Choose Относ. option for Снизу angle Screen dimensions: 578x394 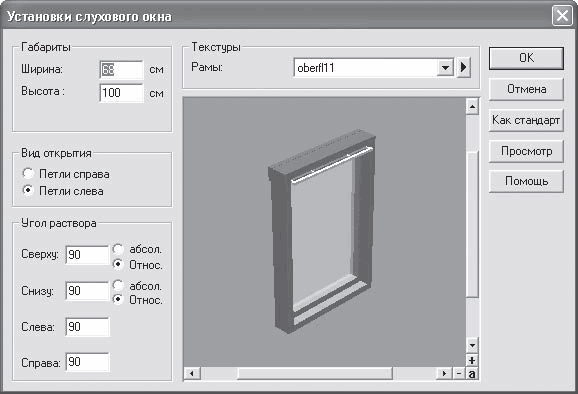pos(118,299)
